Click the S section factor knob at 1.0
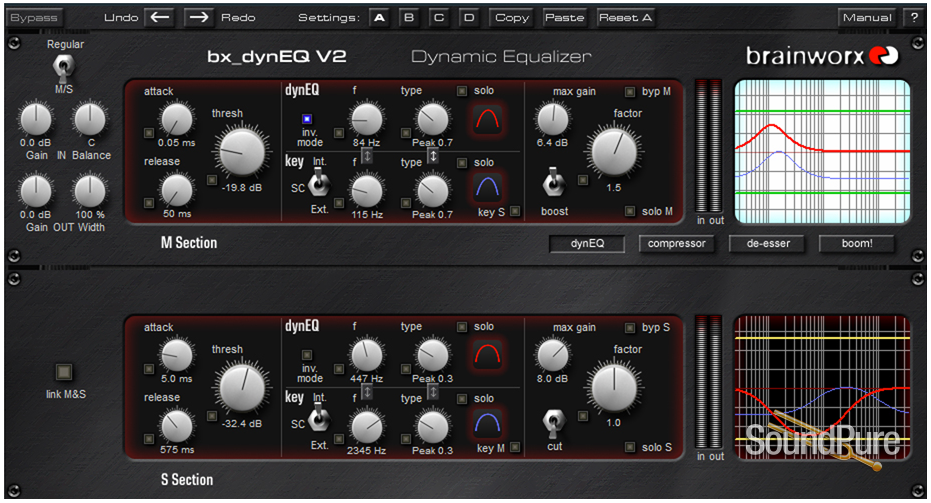The image size is (931, 503). pyautogui.click(x=614, y=388)
